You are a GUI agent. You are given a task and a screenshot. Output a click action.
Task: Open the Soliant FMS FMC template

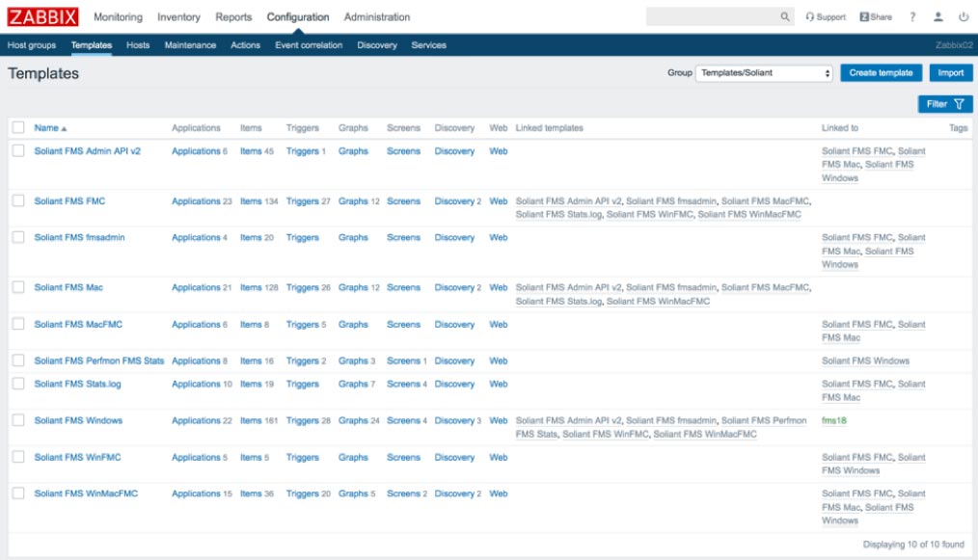point(69,200)
